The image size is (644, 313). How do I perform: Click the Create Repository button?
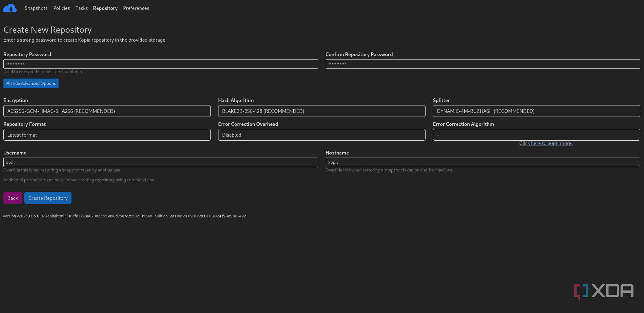click(48, 198)
